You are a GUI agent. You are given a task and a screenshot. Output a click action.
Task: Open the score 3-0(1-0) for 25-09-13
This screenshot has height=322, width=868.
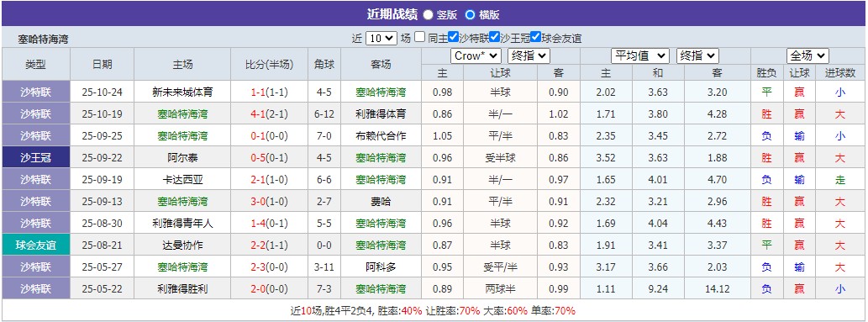269,201
